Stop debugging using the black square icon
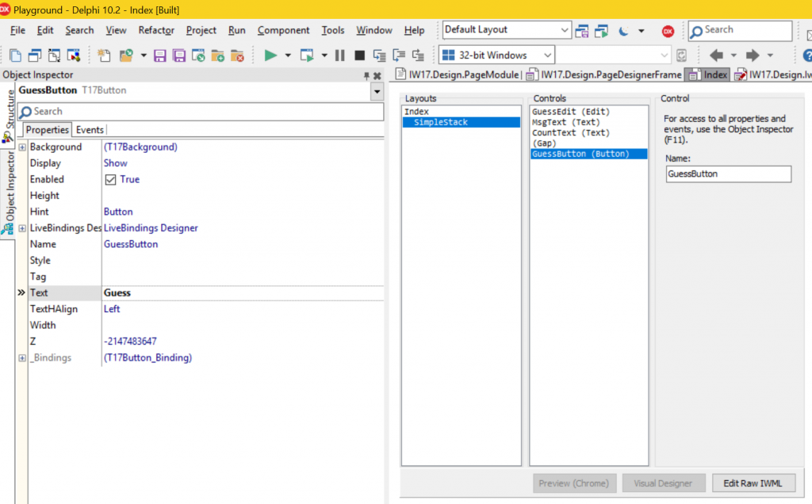This screenshot has width=812, height=504. [361, 55]
